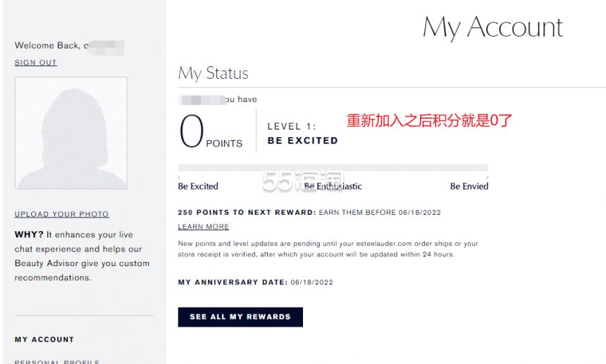
Task: Open the UPLOAD YOUR PHOTO link
Action: coord(62,214)
